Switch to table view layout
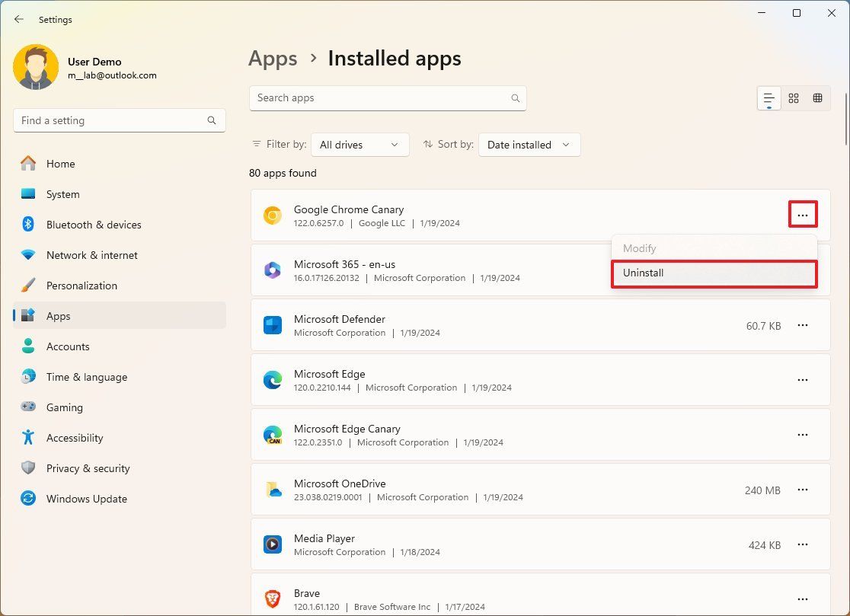This screenshot has width=850, height=616. pyautogui.click(x=818, y=97)
